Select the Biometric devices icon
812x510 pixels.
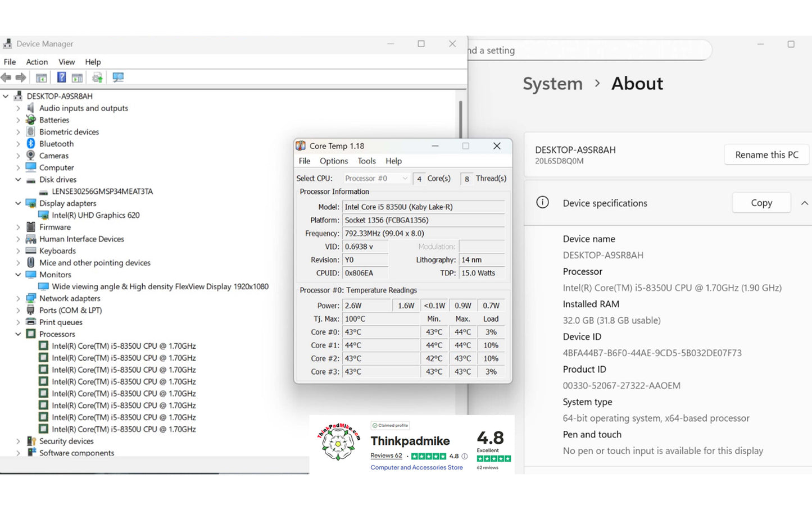[x=31, y=131]
